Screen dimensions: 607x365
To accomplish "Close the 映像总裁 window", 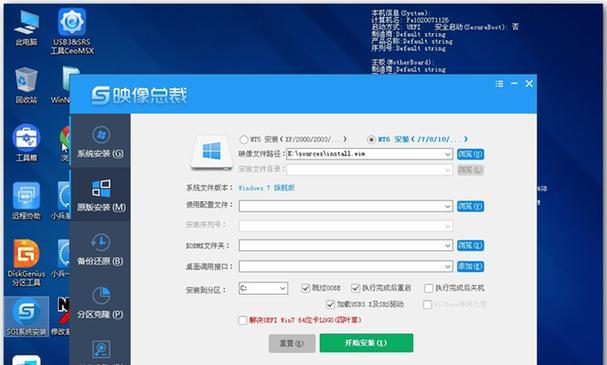I will [x=529, y=83].
